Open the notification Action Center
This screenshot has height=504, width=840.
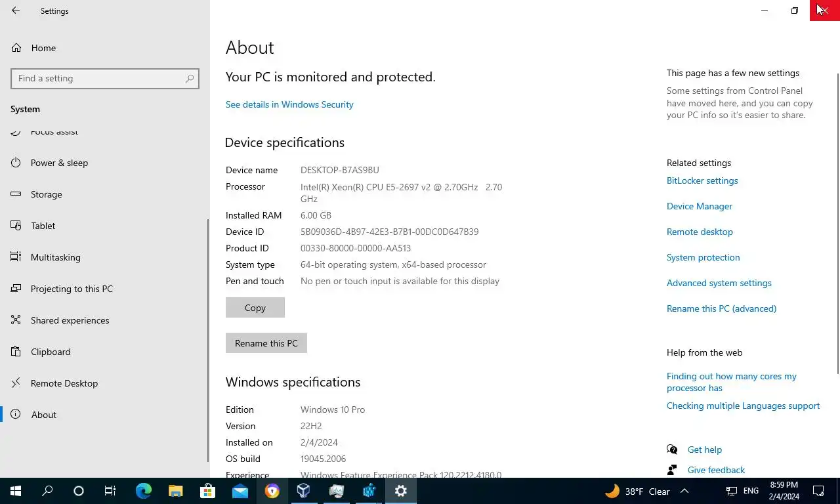(x=818, y=491)
